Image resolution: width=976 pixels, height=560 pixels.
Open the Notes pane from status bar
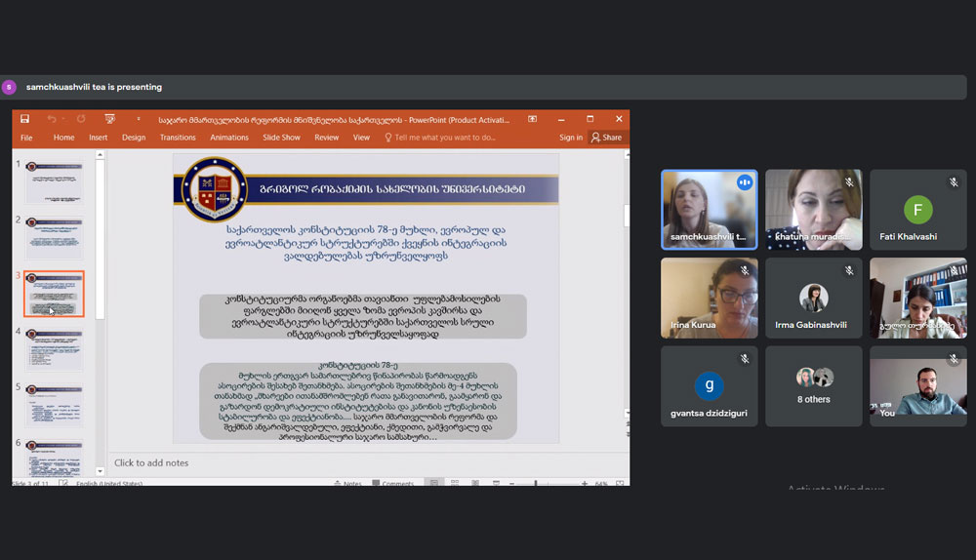pyautogui.click(x=346, y=483)
